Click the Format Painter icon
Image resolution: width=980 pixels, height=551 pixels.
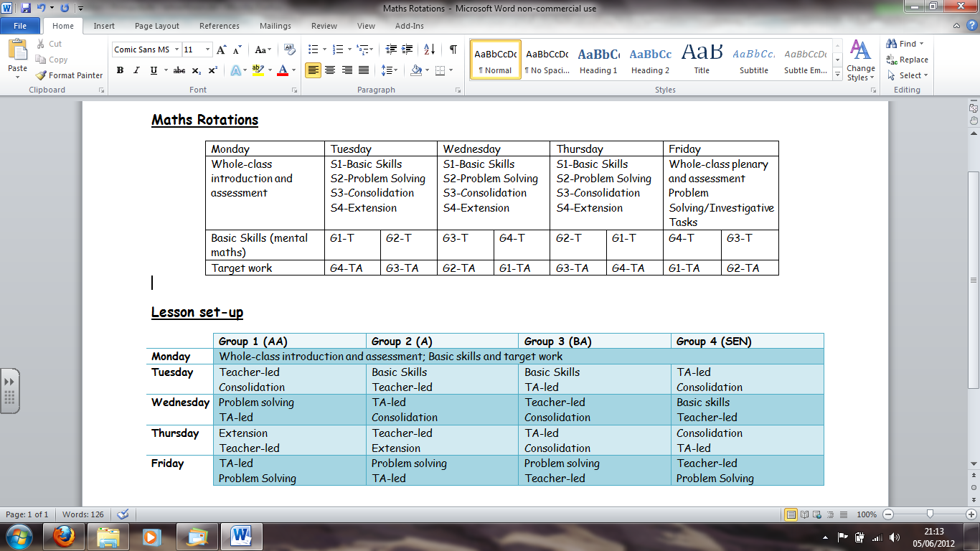pos(42,75)
